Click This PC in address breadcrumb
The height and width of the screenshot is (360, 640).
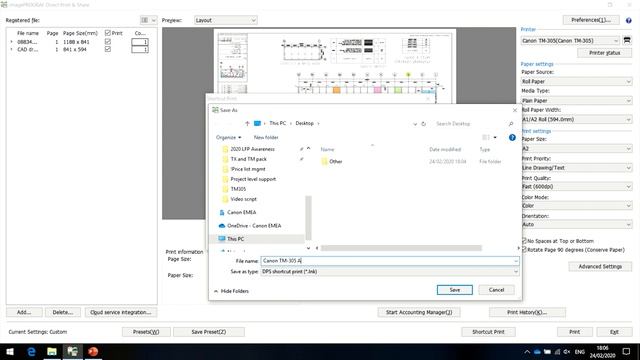click(278, 123)
